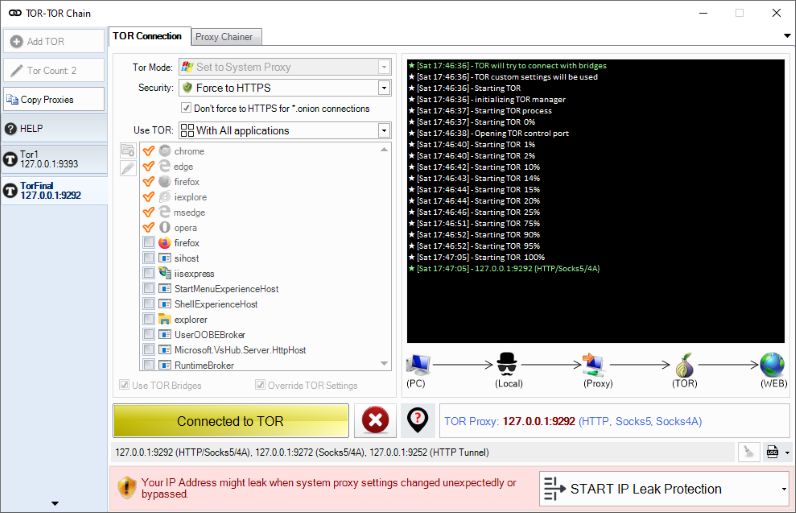Viewport: 796px width, 513px height.
Task: Click the add application folder icon
Action: [128, 150]
